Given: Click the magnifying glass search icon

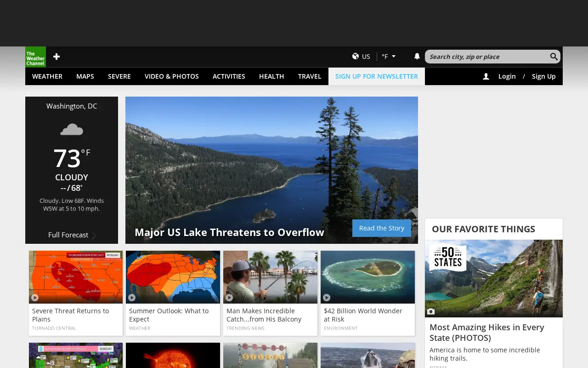Looking at the screenshot, I should click(554, 57).
